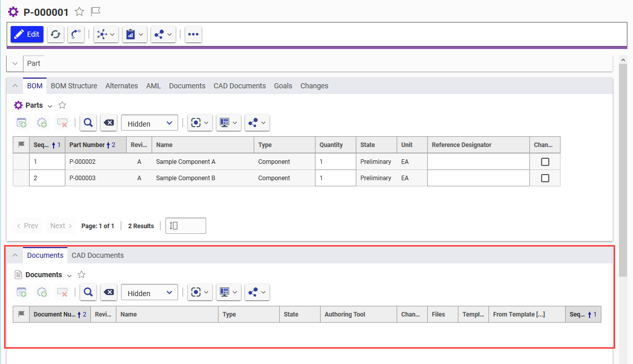Viewport: 633px width, 364px height.
Task: Clear search criteria in Parts toolbar
Action: coord(109,123)
